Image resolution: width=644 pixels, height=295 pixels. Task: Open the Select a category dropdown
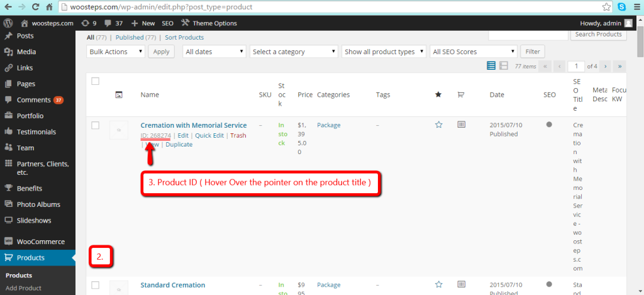click(x=294, y=52)
